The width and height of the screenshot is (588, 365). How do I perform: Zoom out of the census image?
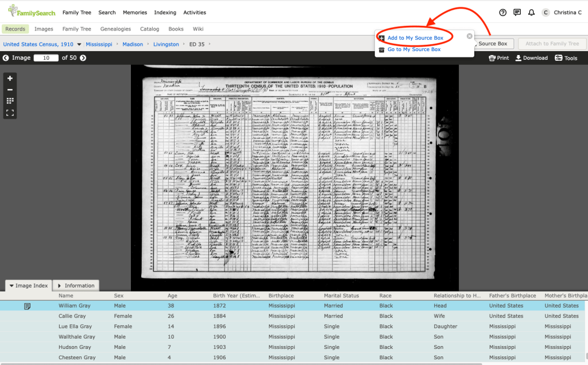9,89
